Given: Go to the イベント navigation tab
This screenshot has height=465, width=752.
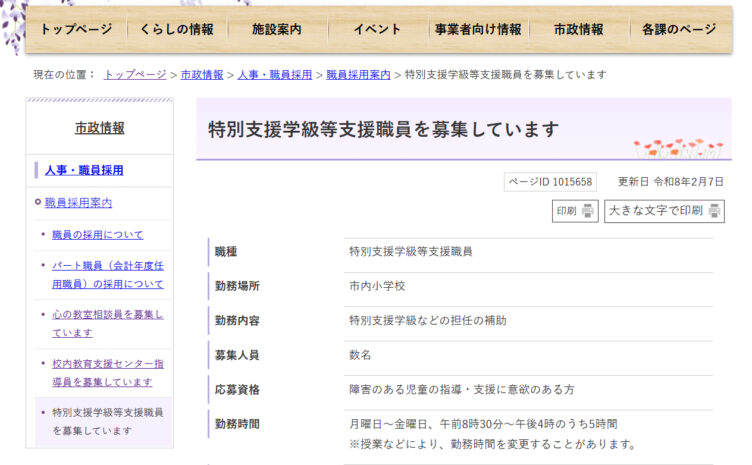Looking at the screenshot, I should tap(378, 30).
